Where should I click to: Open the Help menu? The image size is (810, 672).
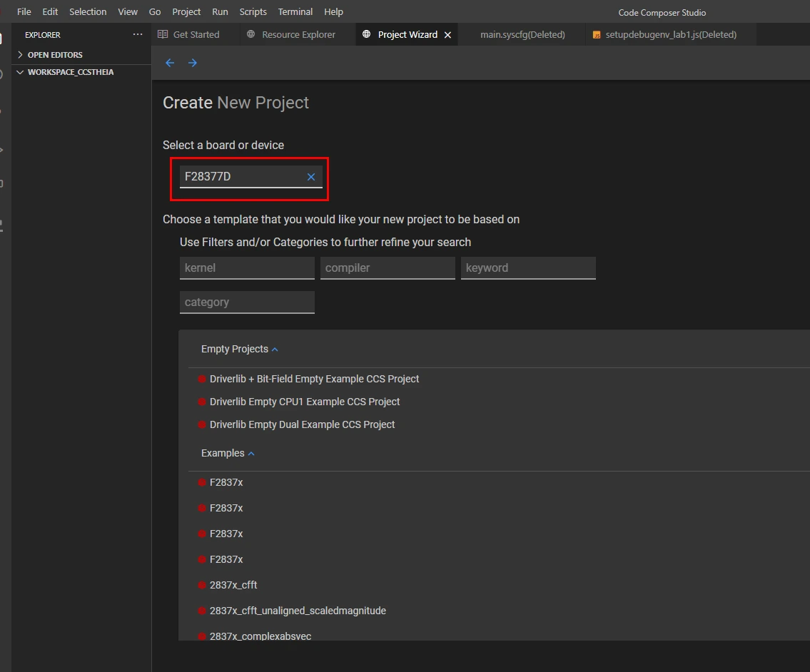coord(333,11)
